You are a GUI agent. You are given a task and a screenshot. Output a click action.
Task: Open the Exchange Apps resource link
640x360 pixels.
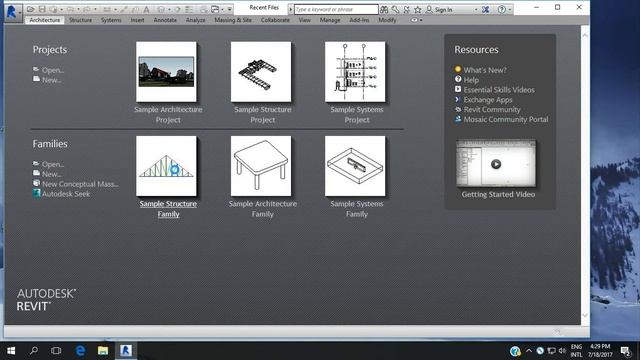click(x=488, y=100)
